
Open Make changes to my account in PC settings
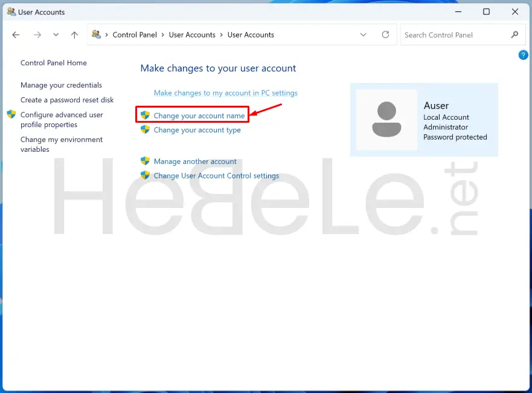(x=226, y=93)
